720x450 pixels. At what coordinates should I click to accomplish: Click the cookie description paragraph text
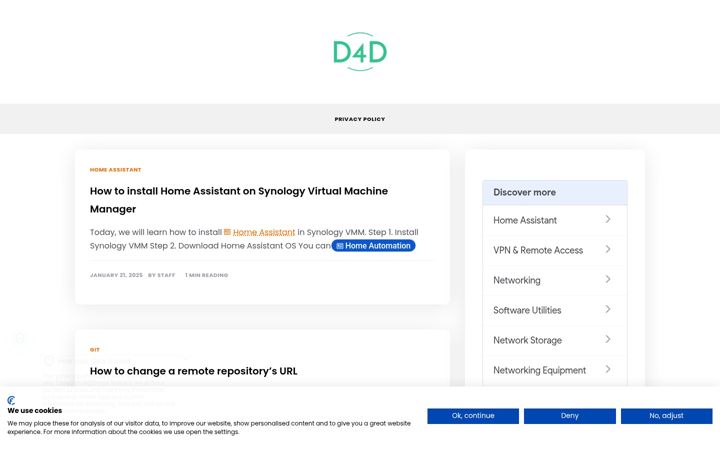pyautogui.click(x=209, y=428)
